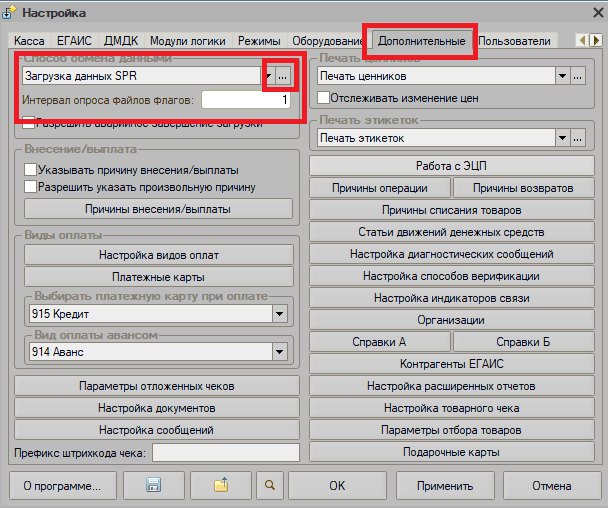The image size is (608, 508).
Task: Open Настройка документов
Action: 157,408
